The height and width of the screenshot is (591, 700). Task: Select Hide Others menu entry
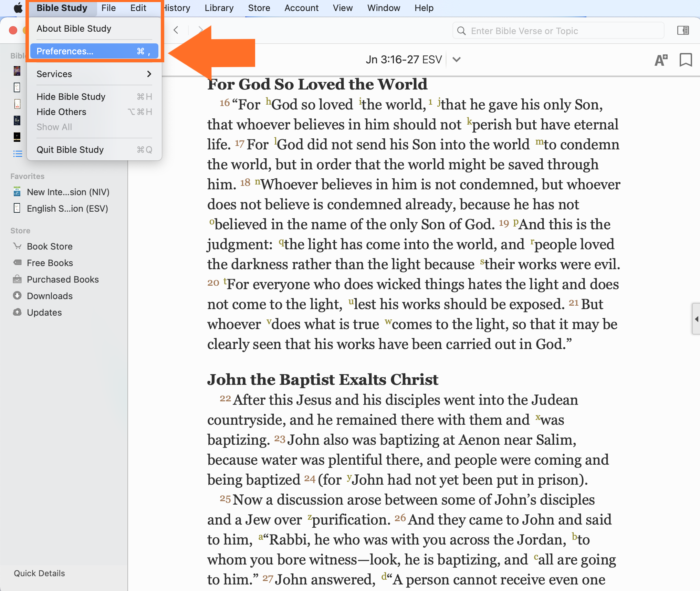tap(94, 112)
